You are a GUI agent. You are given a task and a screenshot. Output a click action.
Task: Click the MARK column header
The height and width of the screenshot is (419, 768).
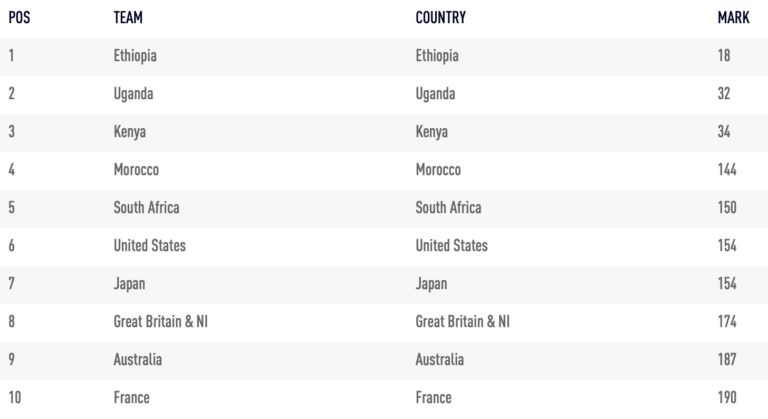click(727, 18)
